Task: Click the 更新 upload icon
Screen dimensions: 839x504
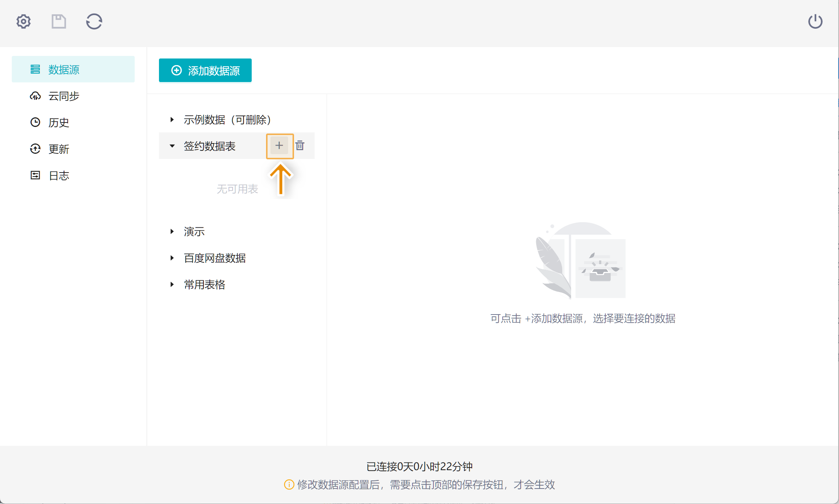Action: (35, 149)
